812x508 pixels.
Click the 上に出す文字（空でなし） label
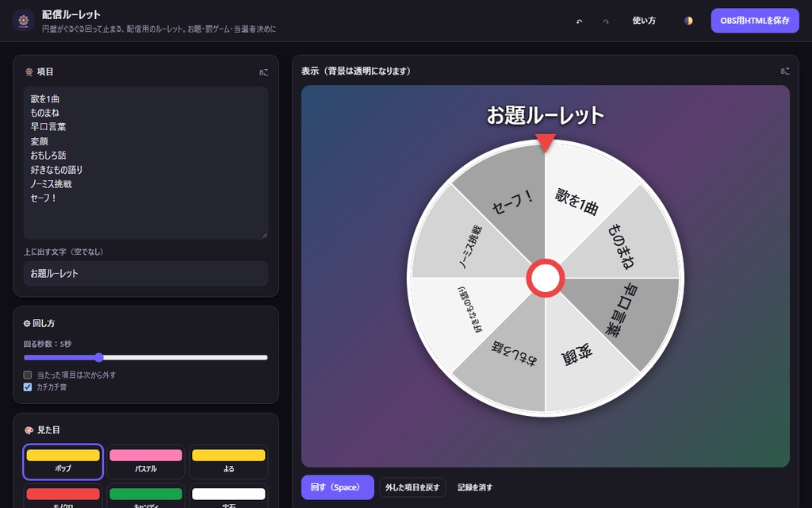63,252
